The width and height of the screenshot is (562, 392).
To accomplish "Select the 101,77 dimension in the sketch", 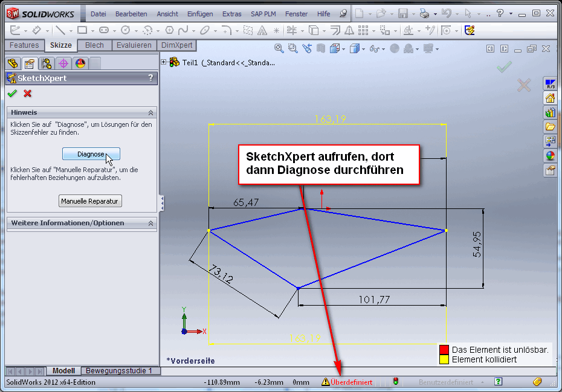I will tap(374, 299).
